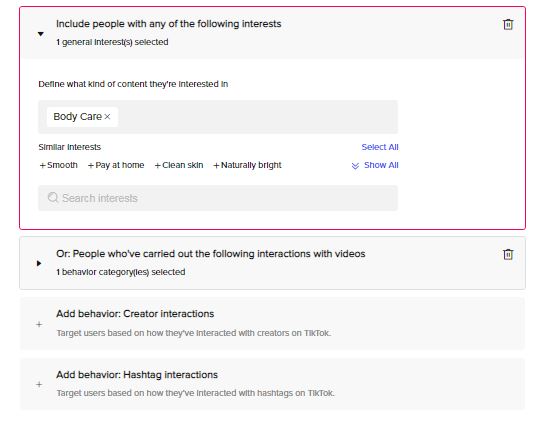Viewport: 554px width, 429px height.
Task: Click the Body Care interest chip
Action: (x=77, y=117)
